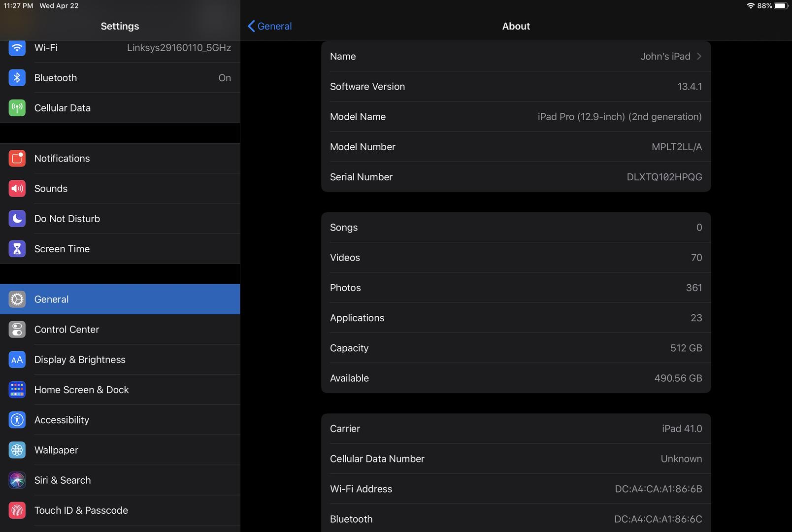Open Do Not Disturb settings
This screenshot has height=532, width=792.
120,219
